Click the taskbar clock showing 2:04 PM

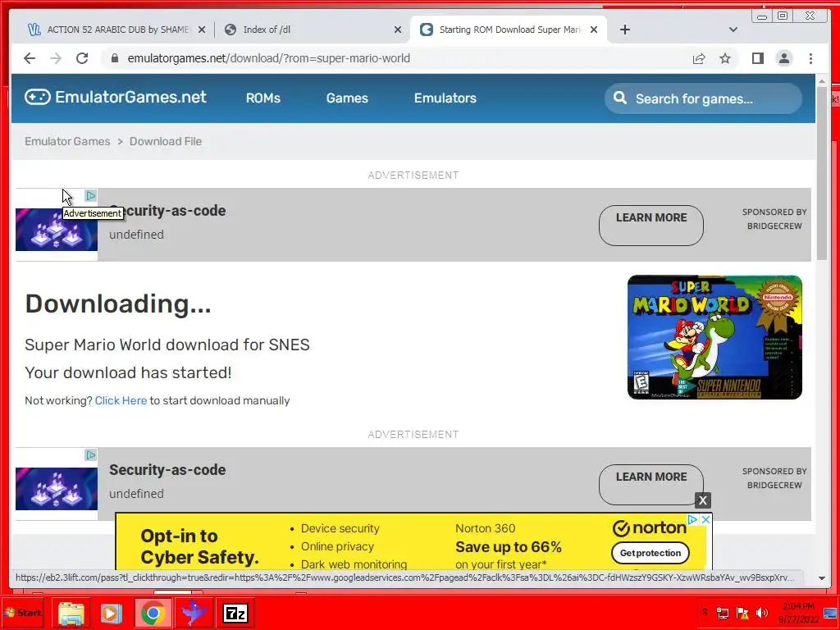click(798, 613)
